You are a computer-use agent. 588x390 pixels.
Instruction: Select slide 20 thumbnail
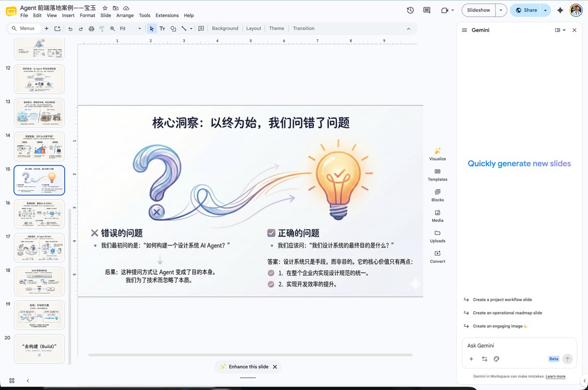pos(39,349)
